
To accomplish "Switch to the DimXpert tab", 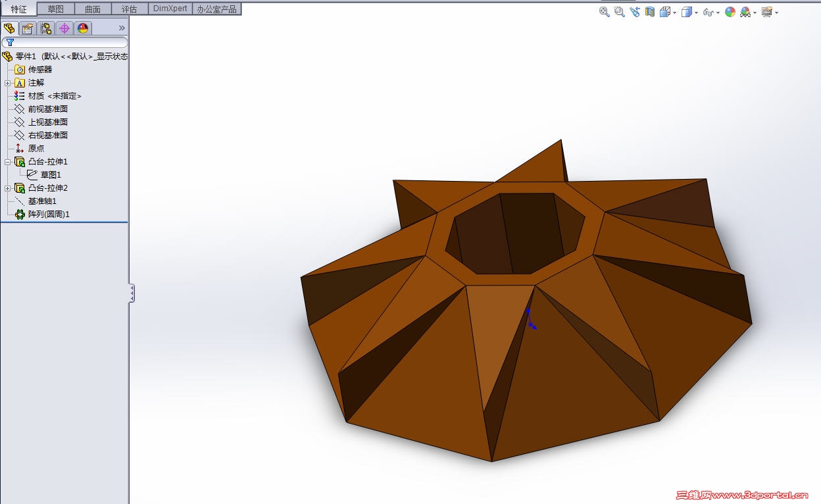I will pyautogui.click(x=170, y=9).
